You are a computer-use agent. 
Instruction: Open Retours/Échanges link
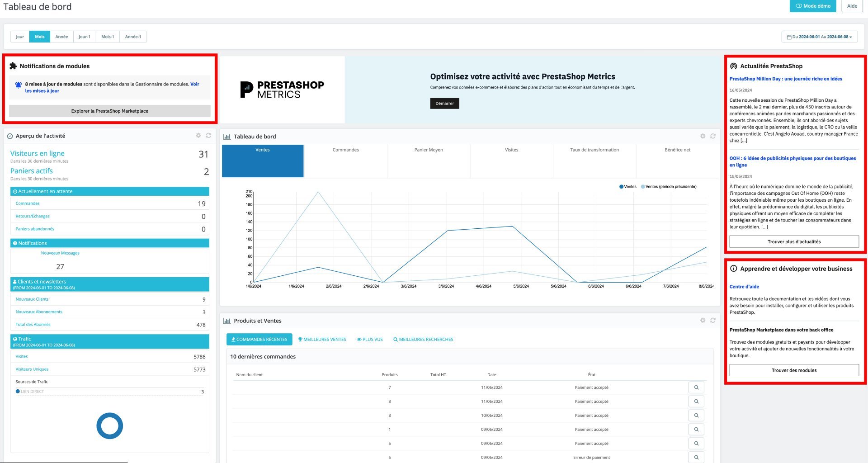click(x=33, y=216)
